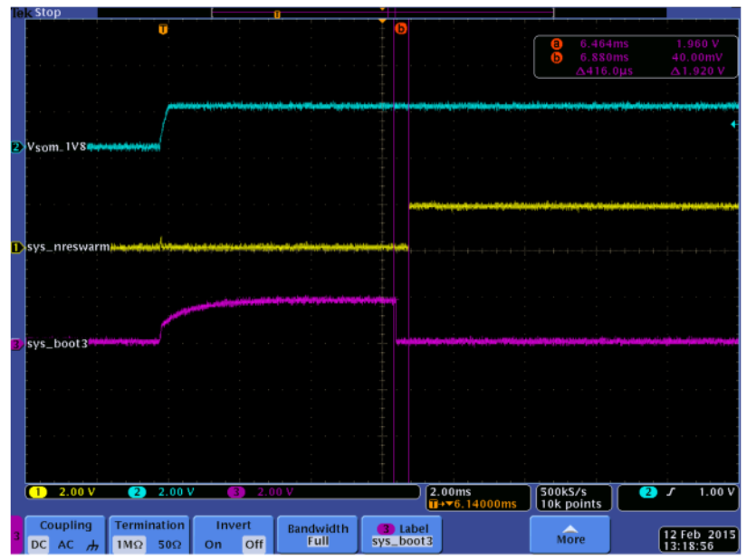747x560 pixels.
Task: Click T marker in record overview bar
Action: tap(277, 14)
